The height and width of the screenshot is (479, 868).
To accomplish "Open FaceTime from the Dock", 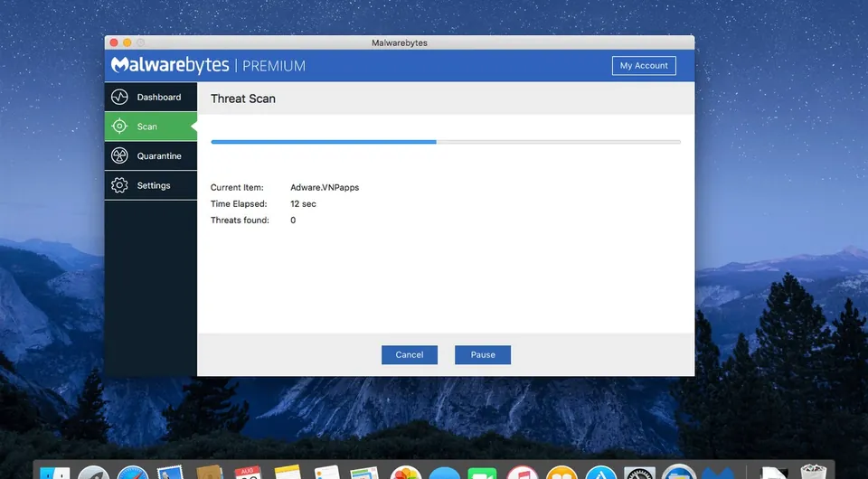I will (x=482, y=473).
